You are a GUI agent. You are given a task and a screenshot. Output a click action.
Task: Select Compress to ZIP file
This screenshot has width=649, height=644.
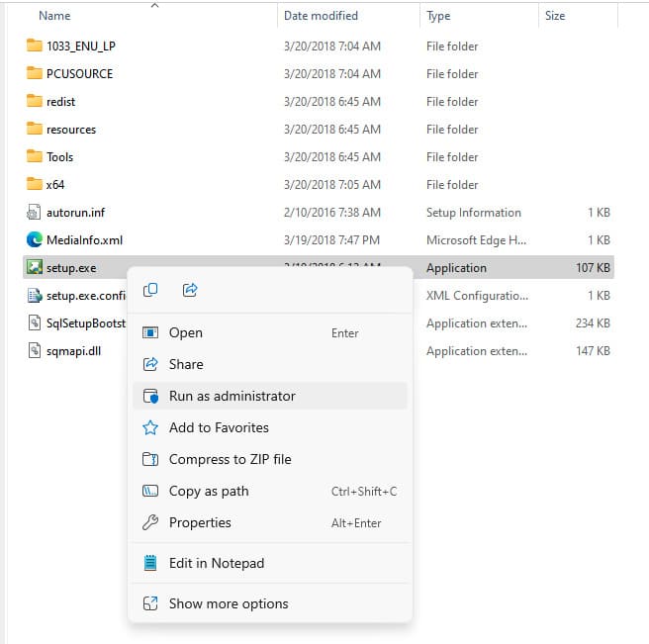click(230, 459)
